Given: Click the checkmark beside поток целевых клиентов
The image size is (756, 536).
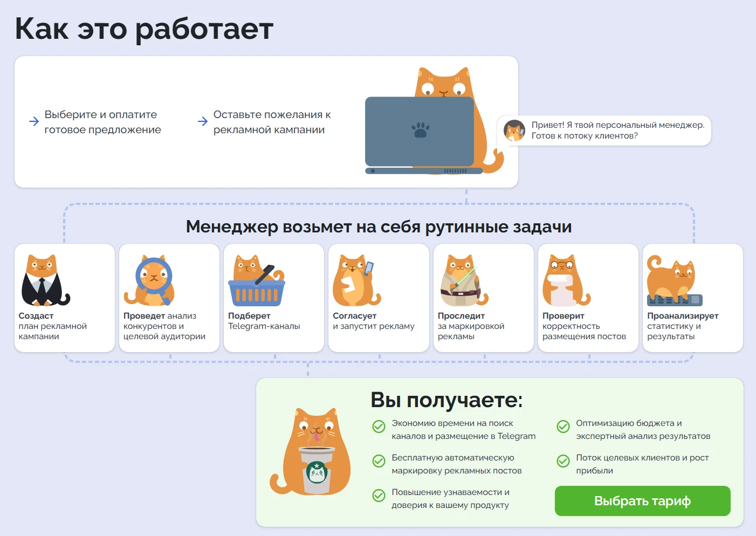Looking at the screenshot, I should pos(563,461).
